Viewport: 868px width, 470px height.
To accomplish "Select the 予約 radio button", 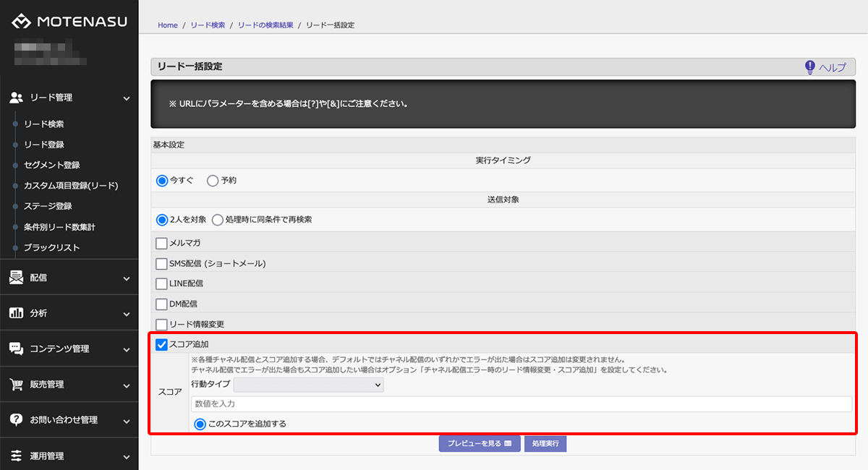I will click(213, 181).
